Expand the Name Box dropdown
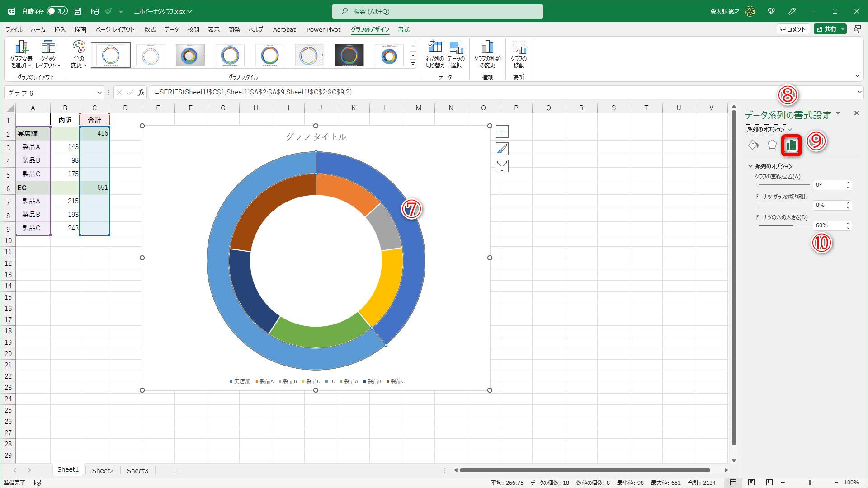The height and width of the screenshot is (488, 868). 99,93
